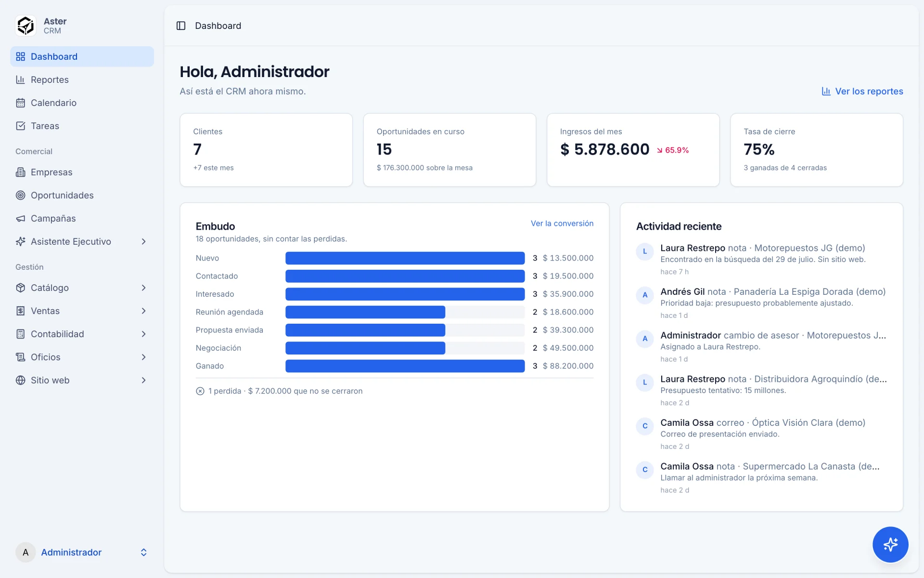Expand the Asistente Ejecutivo chevron
Viewport: 924px width, 578px height.
point(143,241)
